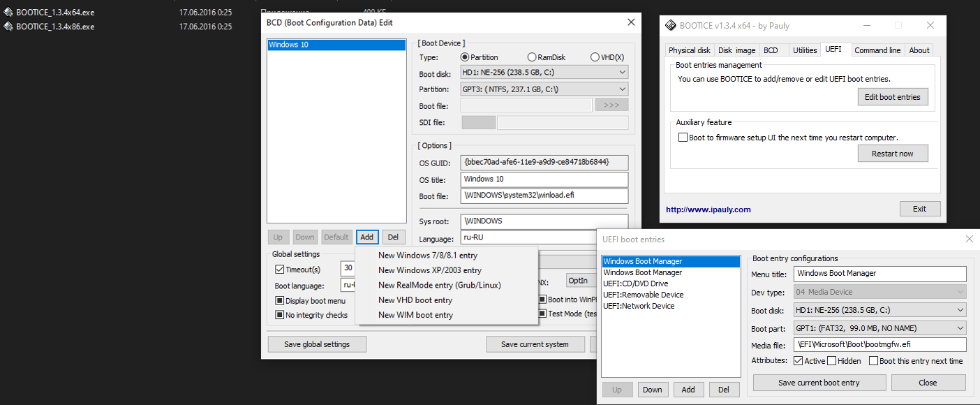Close BCD Edit dialog
The width and height of the screenshot is (980, 405).
[631, 22]
